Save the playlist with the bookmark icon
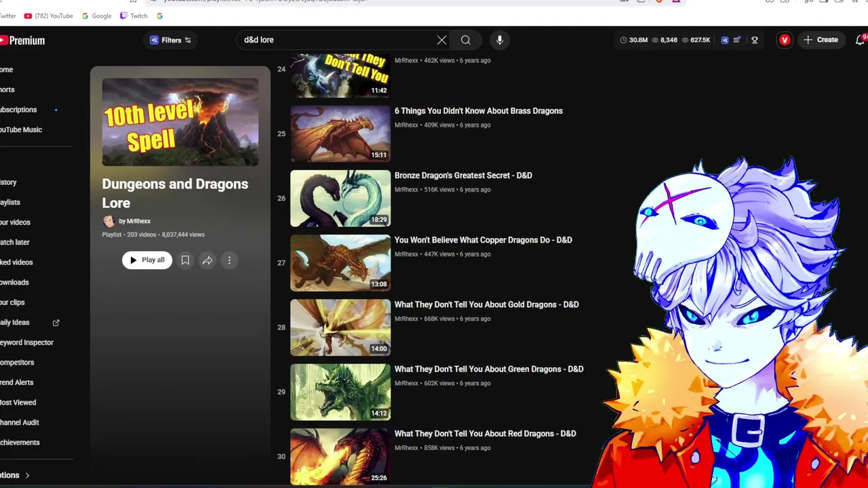The width and height of the screenshot is (868, 488). pos(185,260)
